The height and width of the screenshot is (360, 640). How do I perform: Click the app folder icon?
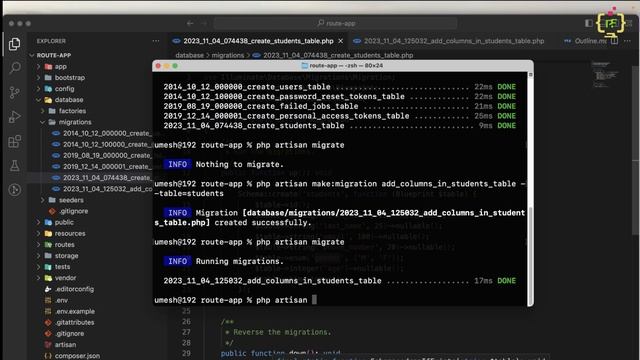(48, 67)
